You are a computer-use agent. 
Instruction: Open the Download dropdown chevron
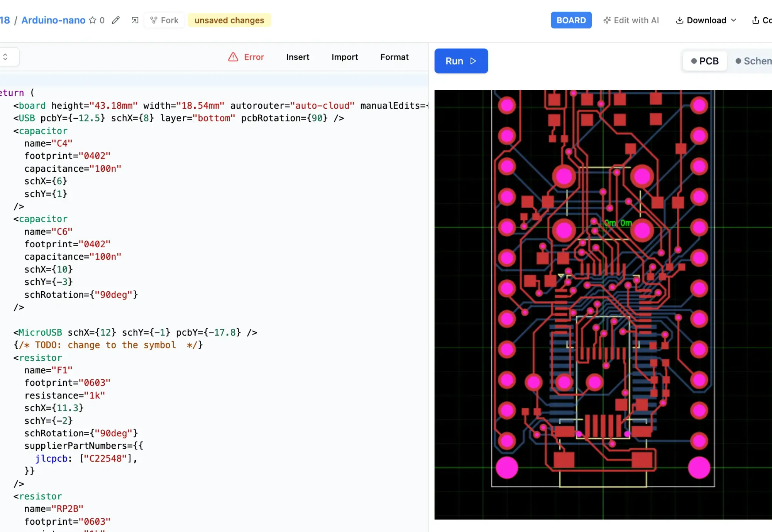734,20
